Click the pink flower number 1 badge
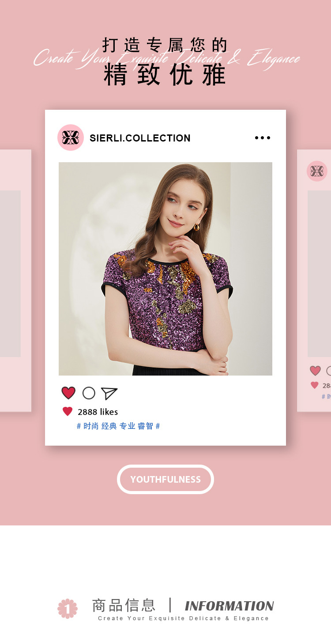This screenshot has height=644, width=331. (x=68, y=608)
